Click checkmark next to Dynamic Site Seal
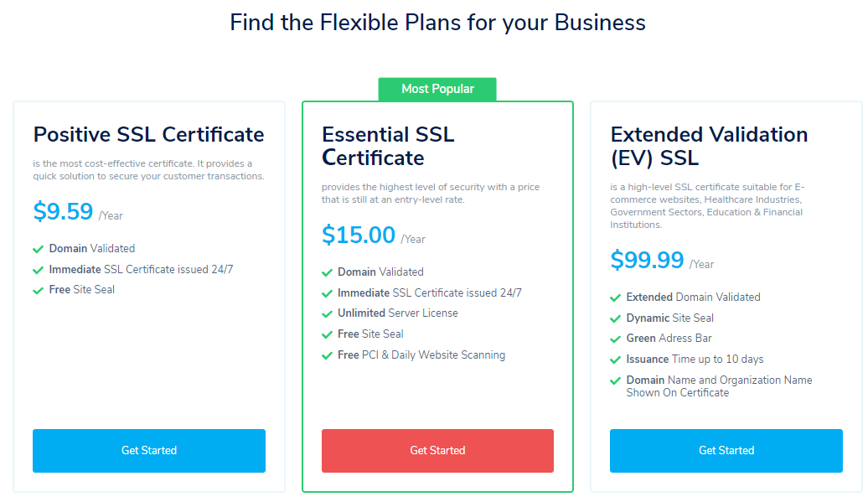This screenshot has height=502, width=868. click(615, 318)
